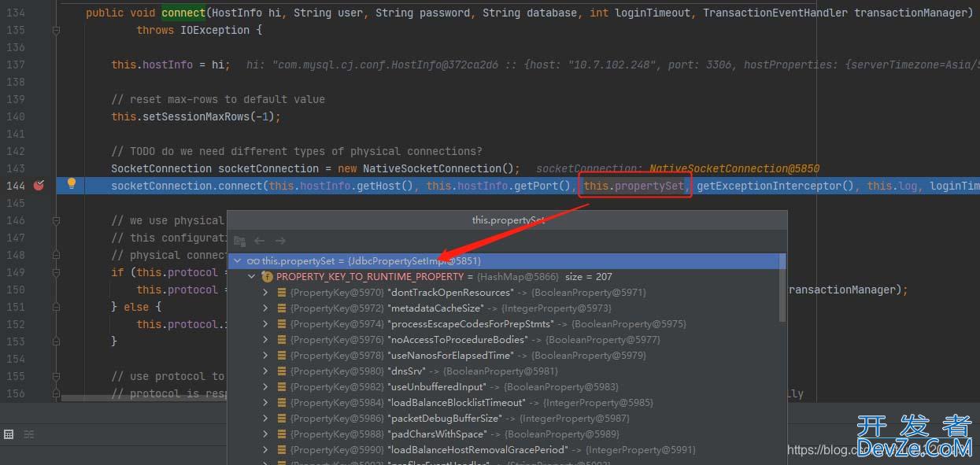Toggle the code fold marker on line 135

click(x=56, y=30)
